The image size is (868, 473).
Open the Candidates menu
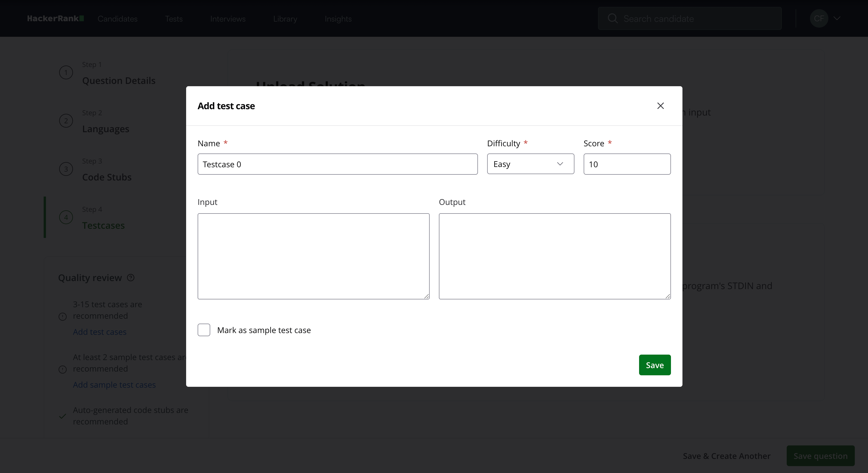point(117,19)
